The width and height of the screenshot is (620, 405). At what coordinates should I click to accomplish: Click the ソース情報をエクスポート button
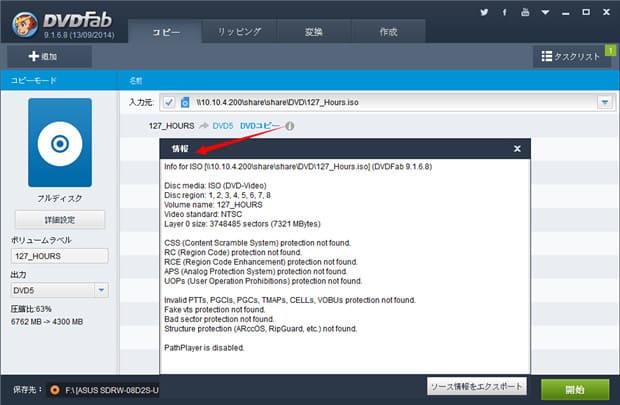[476, 388]
